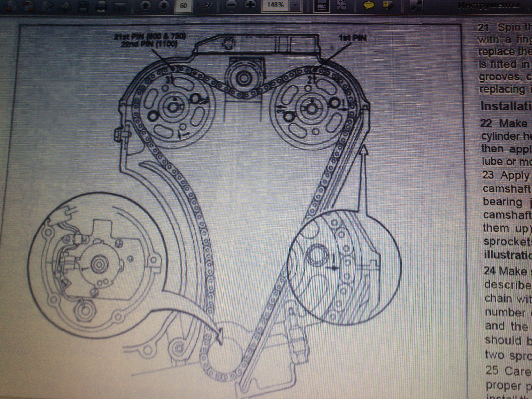The height and width of the screenshot is (399, 532).
Task: Click the '1st PIN' label in figure
Action: click(353, 38)
